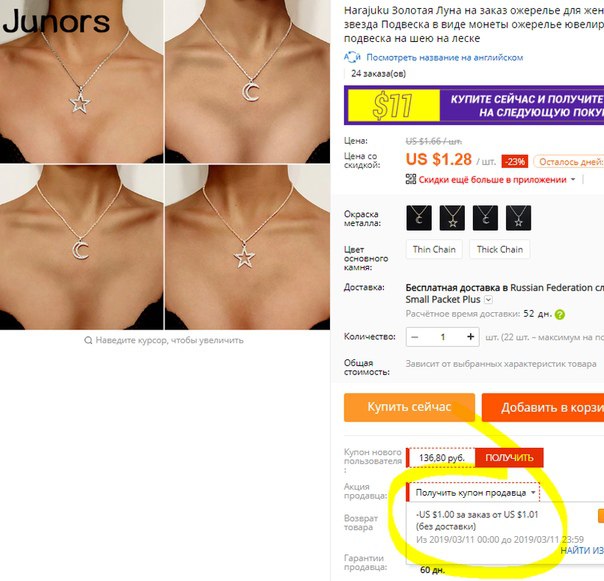This screenshot has height=581, width=604.
Task: Select the first moon necklace color swatch
Action: (419, 218)
